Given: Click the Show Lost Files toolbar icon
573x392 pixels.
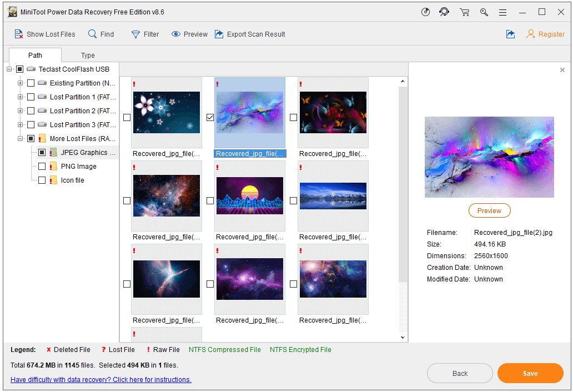Looking at the screenshot, I should point(18,34).
